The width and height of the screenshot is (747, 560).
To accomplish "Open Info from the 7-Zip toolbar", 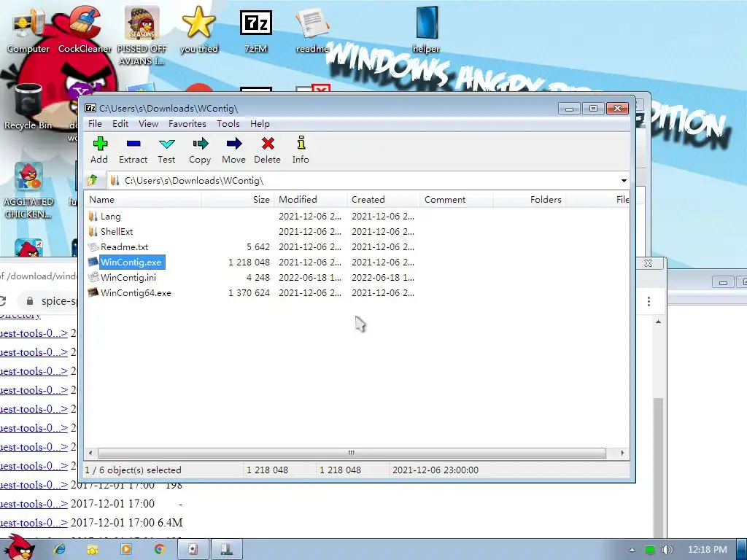I will coord(301,143).
